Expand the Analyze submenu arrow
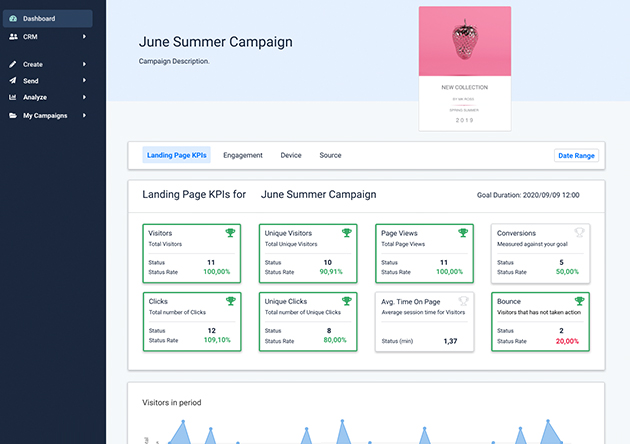Viewport: 630px width, 444px height. click(x=84, y=97)
